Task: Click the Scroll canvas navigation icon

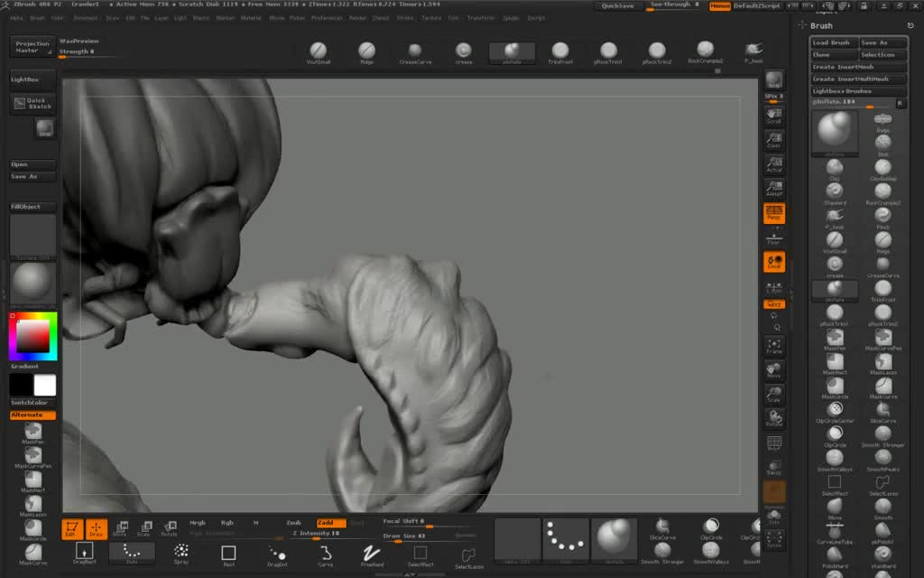Action: tap(773, 115)
